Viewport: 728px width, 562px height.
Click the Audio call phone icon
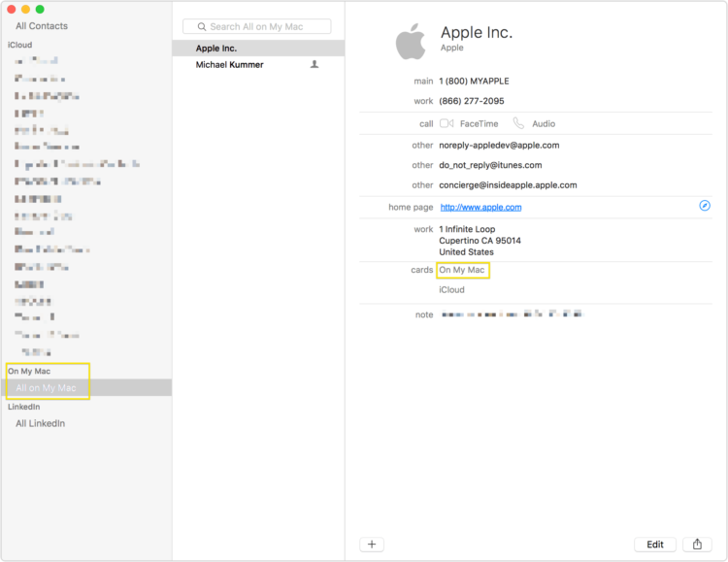click(x=518, y=123)
